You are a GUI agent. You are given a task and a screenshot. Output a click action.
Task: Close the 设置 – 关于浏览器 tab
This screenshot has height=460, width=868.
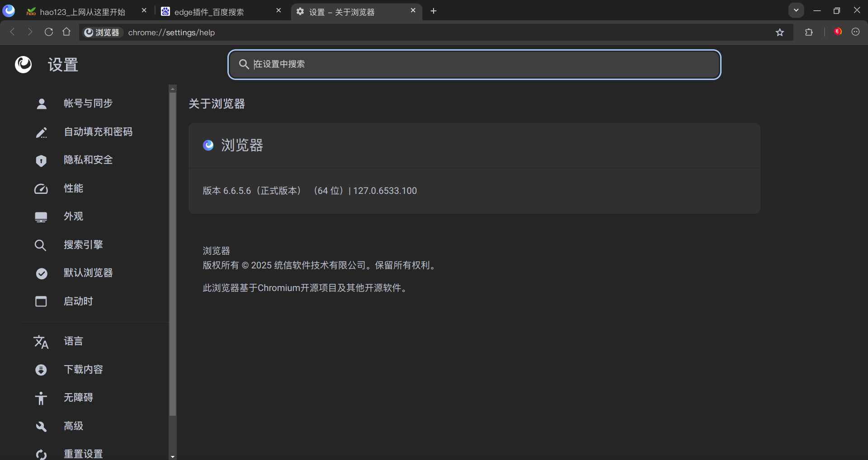pyautogui.click(x=413, y=10)
